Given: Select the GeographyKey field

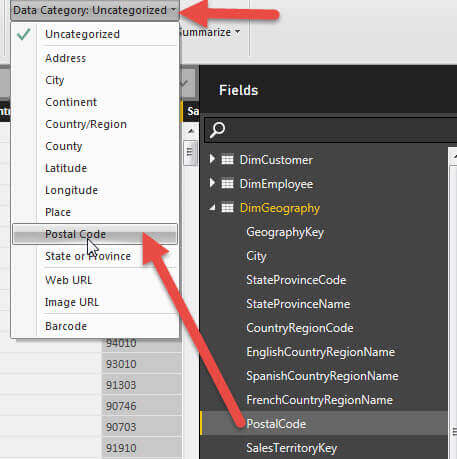Looking at the screenshot, I should pyautogui.click(x=285, y=232).
